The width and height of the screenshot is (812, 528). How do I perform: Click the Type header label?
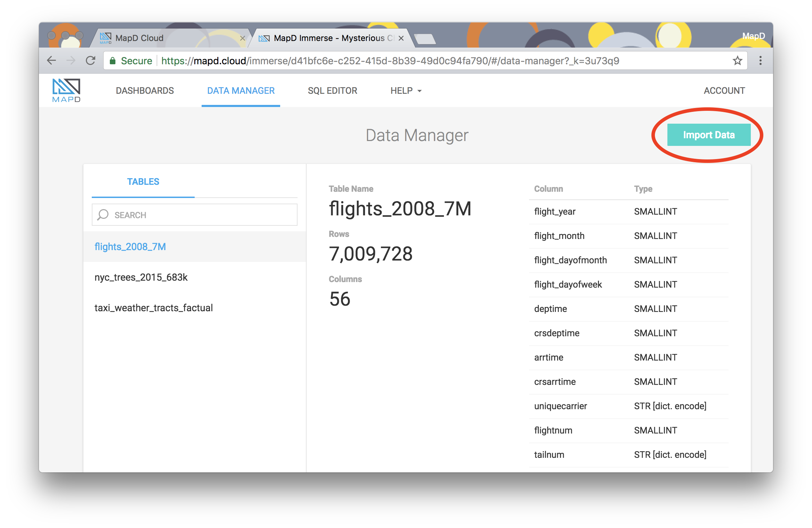pos(643,189)
